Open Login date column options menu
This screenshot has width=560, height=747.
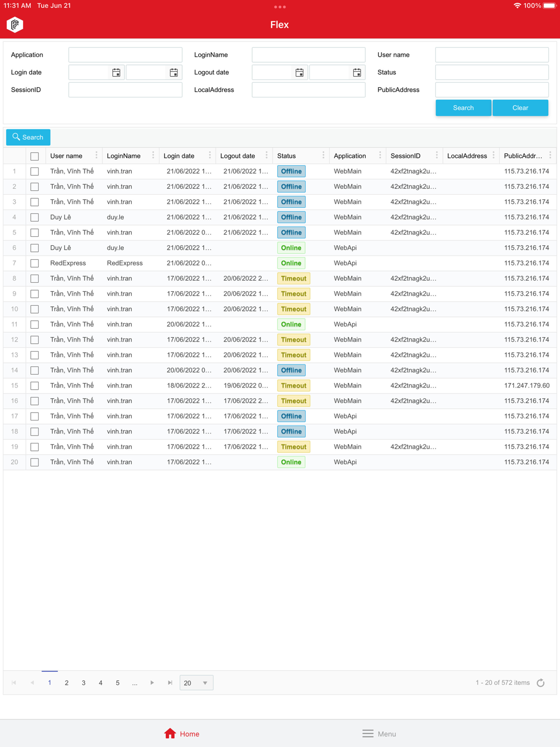pos(210,156)
